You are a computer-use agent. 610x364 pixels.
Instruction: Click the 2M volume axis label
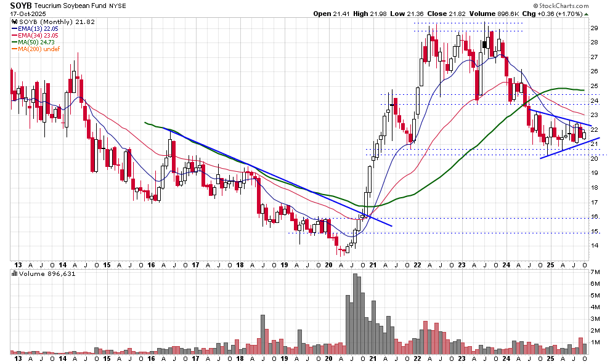coord(595,331)
